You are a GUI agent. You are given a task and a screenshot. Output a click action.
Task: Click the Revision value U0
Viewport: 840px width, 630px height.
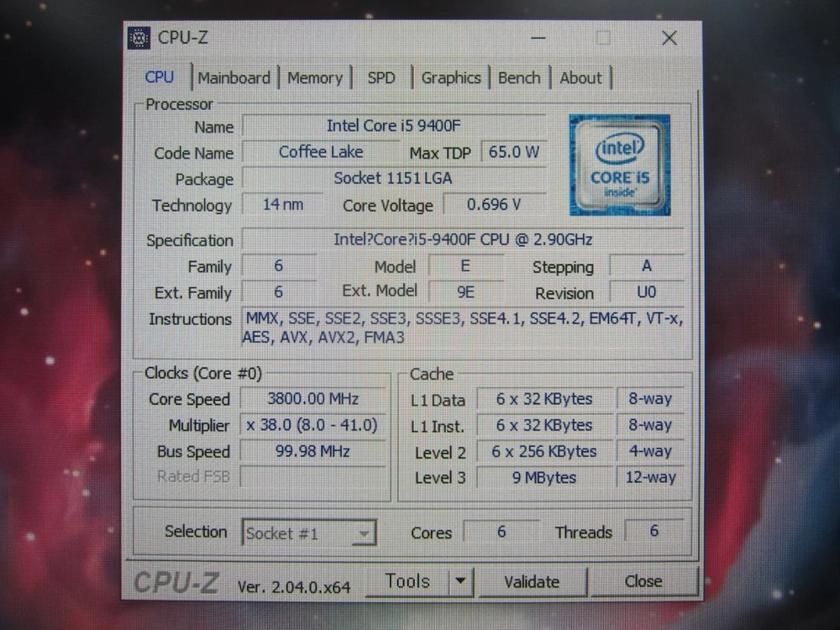647,292
